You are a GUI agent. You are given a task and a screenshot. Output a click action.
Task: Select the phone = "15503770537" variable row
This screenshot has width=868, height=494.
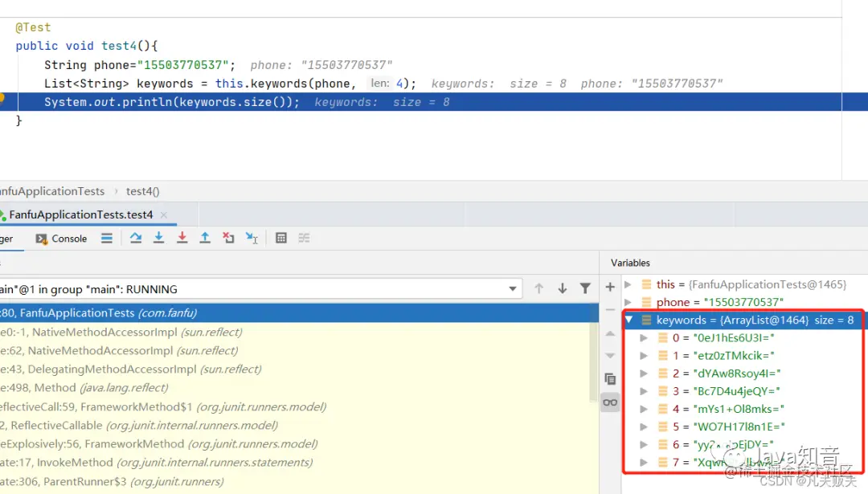click(745, 302)
